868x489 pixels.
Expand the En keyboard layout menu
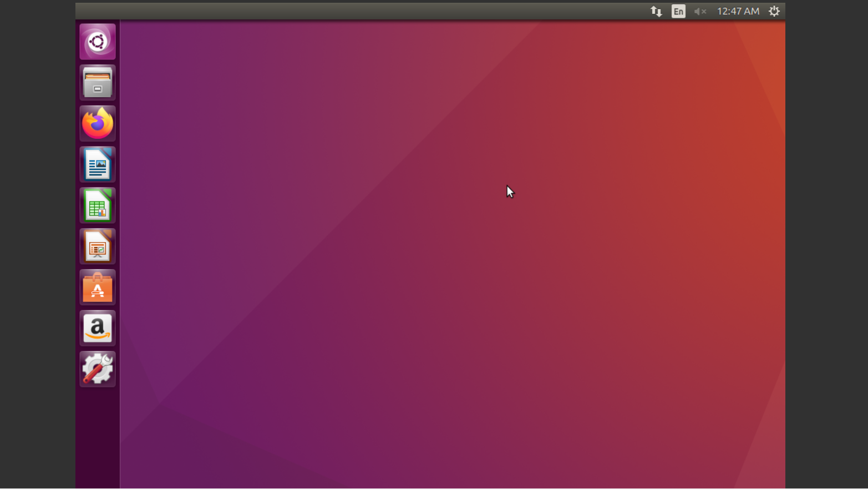678,11
